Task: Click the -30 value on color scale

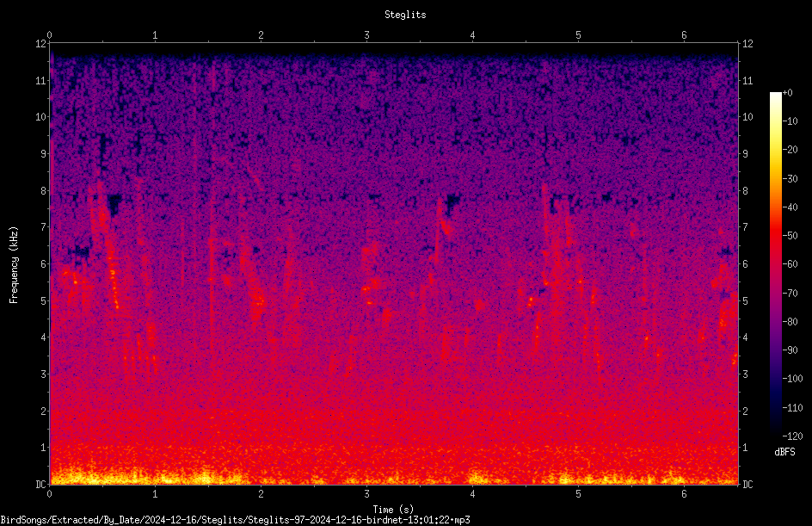Action: point(790,178)
